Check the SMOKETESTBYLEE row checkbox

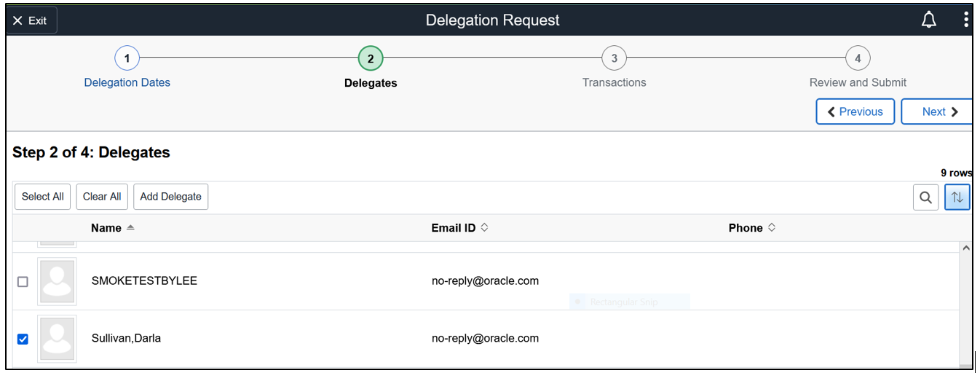tap(23, 282)
